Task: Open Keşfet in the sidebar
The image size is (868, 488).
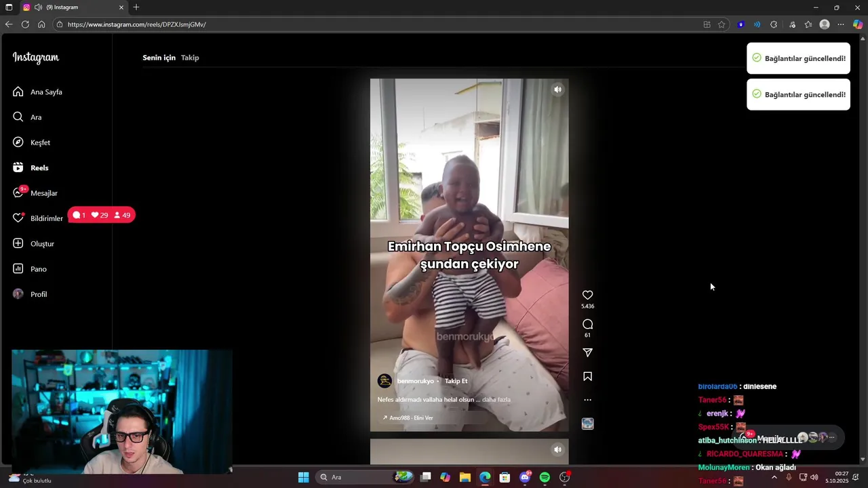Action: click(32, 142)
